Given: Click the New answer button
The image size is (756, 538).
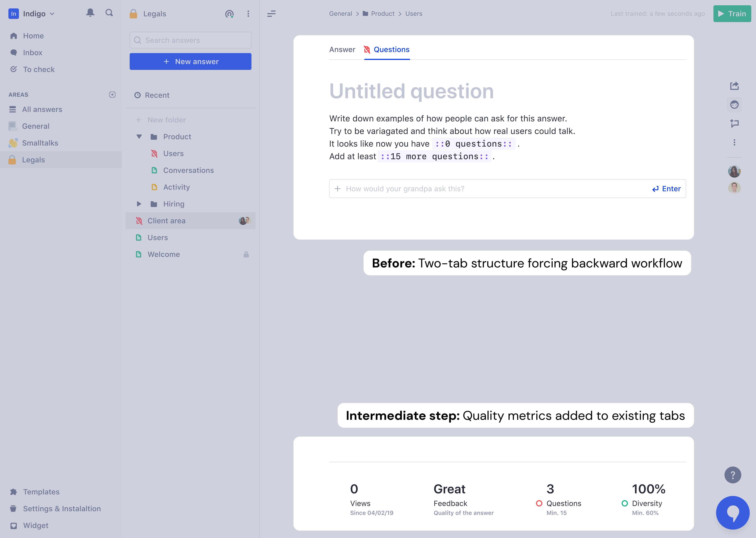Looking at the screenshot, I should [190, 62].
